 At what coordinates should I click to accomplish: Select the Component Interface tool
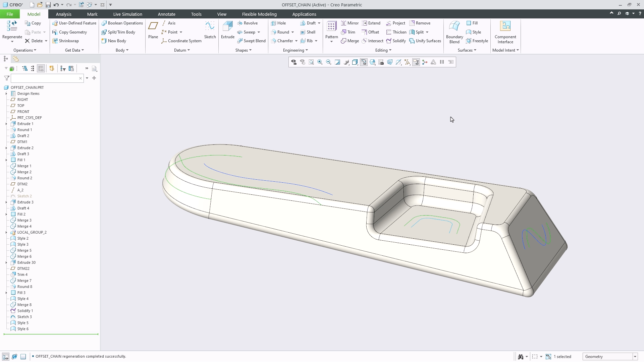pos(505,32)
